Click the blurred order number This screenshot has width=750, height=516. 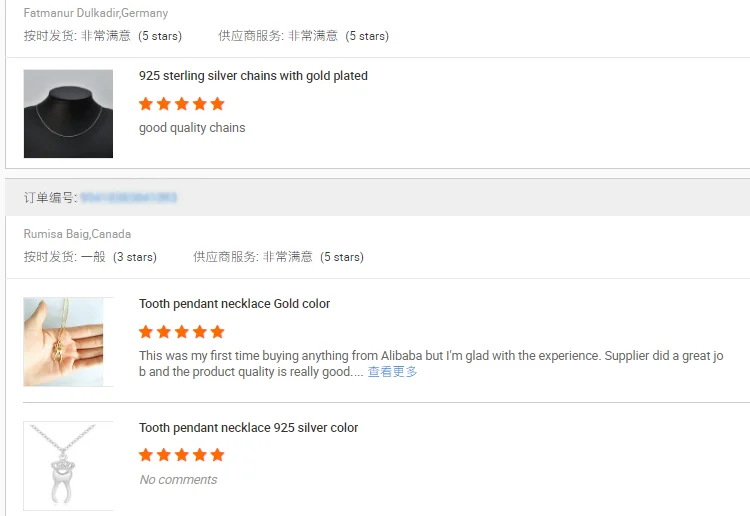click(x=128, y=198)
